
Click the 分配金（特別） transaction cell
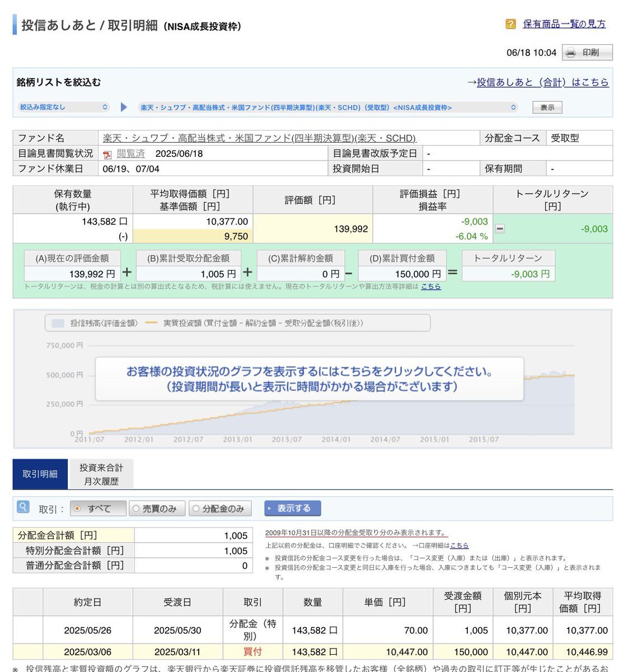[x=253, y=630]
